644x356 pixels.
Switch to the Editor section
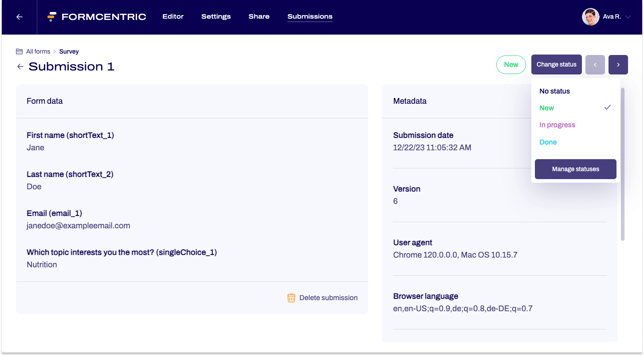(x=173, y=16)
